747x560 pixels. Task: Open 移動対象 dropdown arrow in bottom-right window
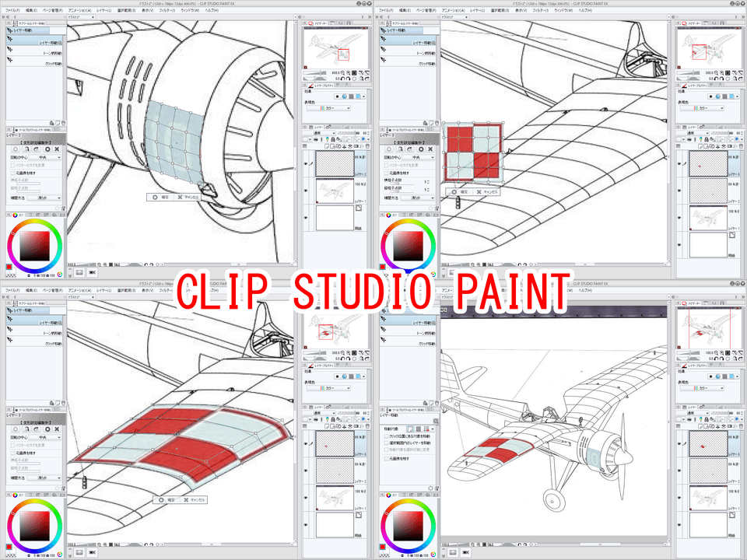coord(432,429)
